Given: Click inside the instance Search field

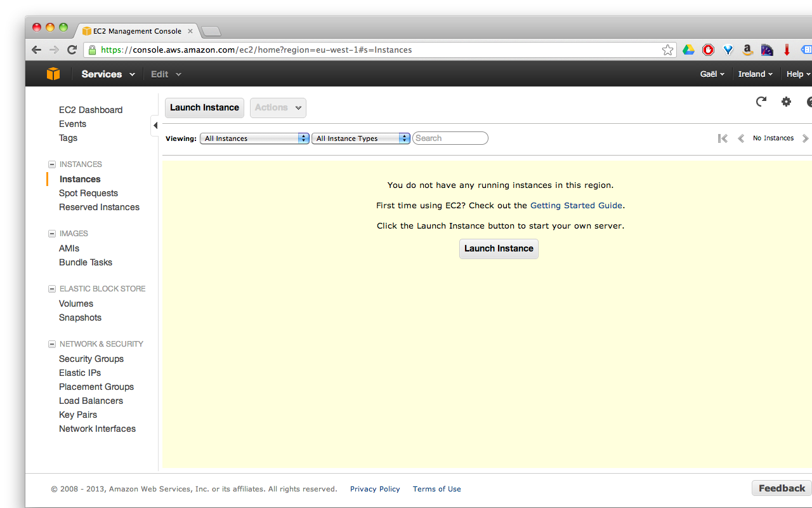Looking at the screenshot, I should pos(450,138).
